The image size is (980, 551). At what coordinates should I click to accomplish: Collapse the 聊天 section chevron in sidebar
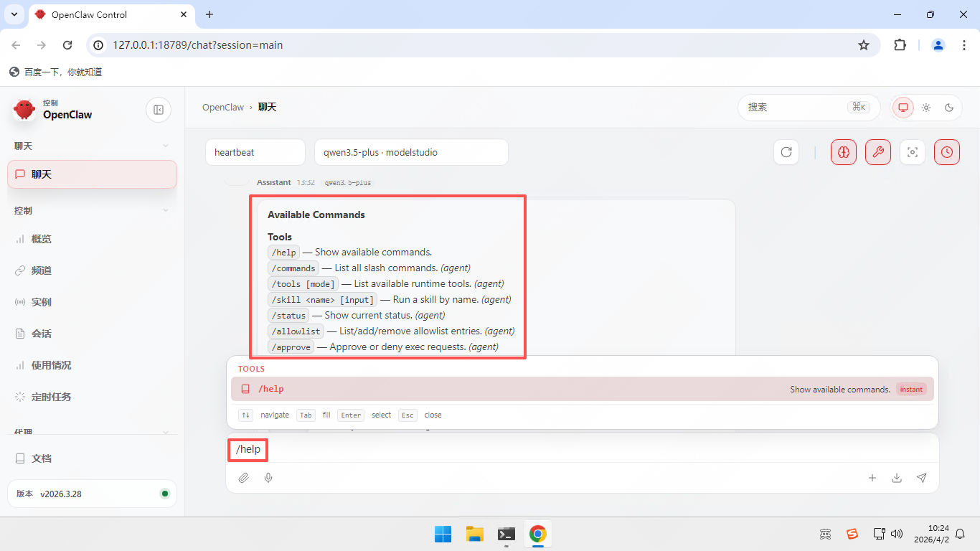click(166, 146)
